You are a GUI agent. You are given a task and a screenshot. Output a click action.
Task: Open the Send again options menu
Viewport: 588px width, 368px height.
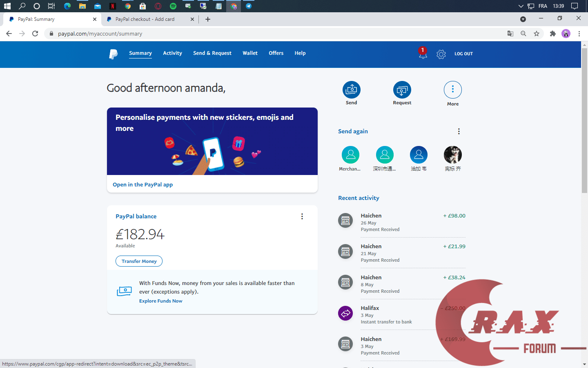[x=459, y=131]
